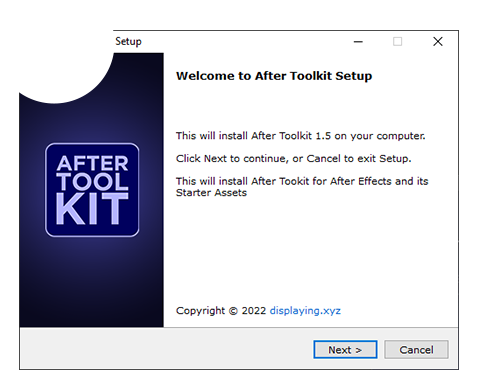This screenshot has width=479, height=386.
Task: Close the Setup window
Action: (x=438, y=42)
